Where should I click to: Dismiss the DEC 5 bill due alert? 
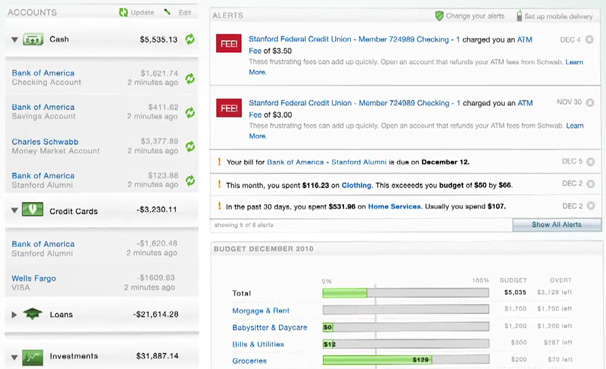[591, 162]
